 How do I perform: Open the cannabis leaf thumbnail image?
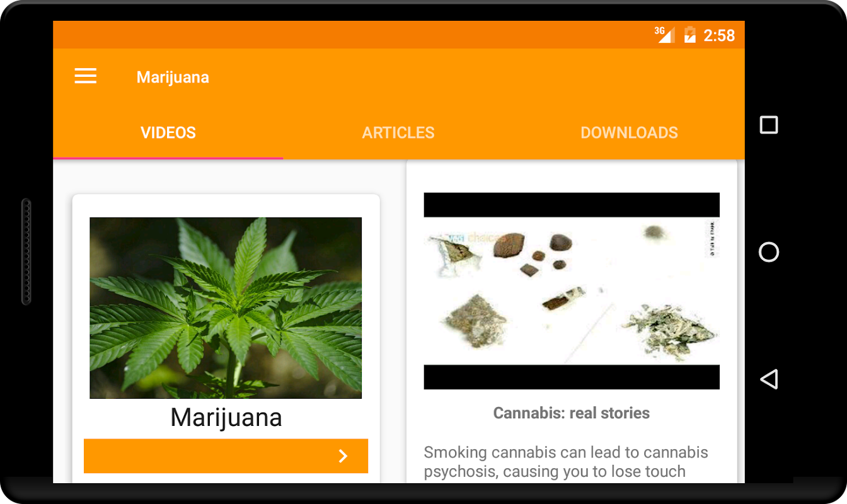coord(226,308)
